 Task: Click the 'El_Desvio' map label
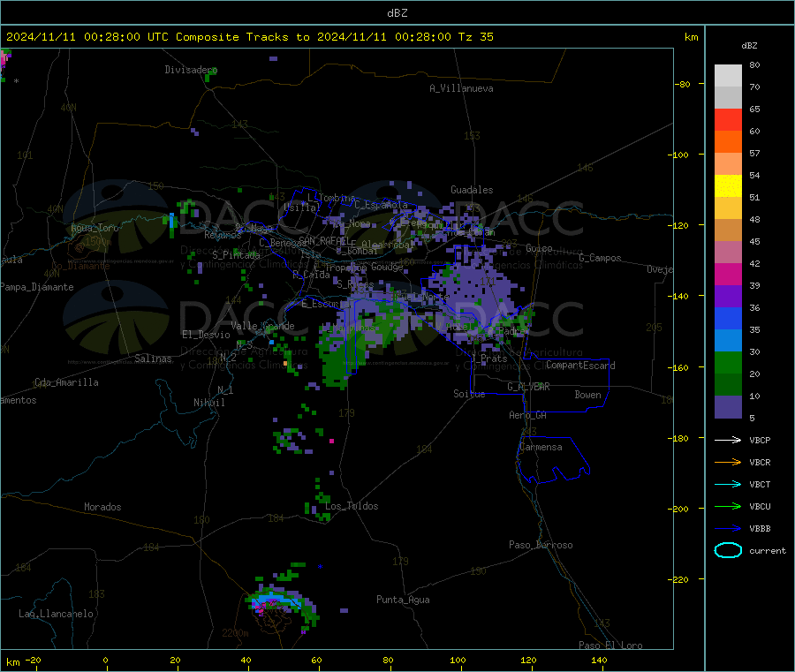pos(206,335)
